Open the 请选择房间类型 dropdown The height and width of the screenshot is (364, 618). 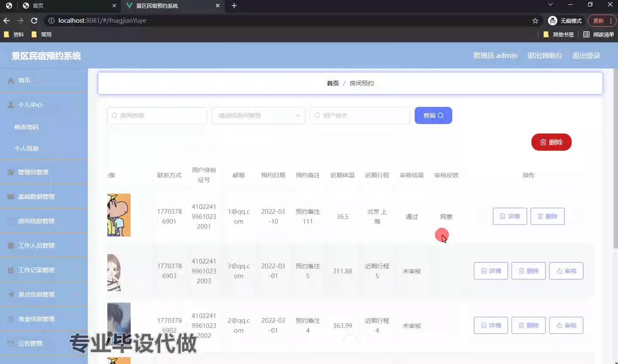coord(258,115)
